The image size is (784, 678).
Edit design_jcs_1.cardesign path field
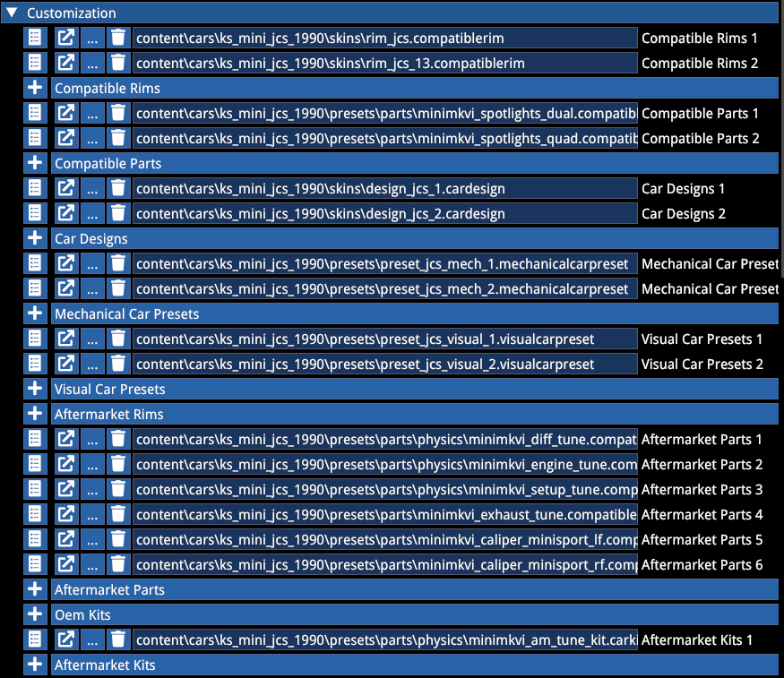[x=385, y=188]
